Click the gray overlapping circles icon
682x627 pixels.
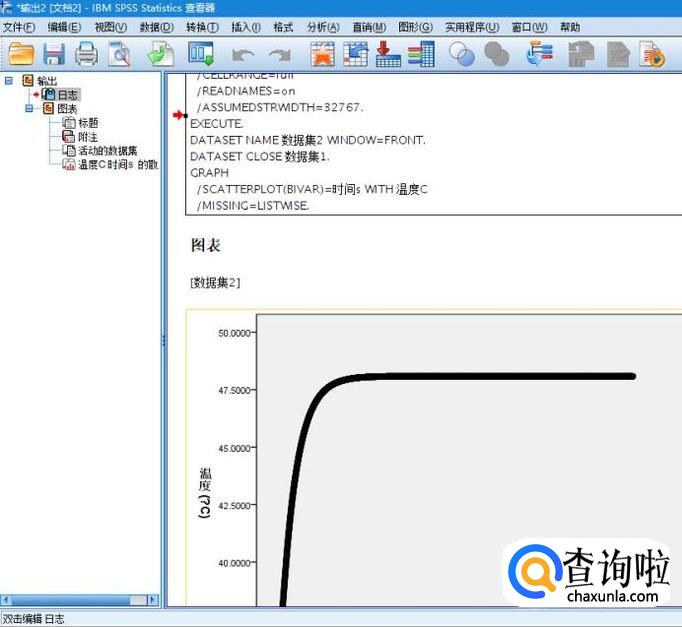(496, 54)
